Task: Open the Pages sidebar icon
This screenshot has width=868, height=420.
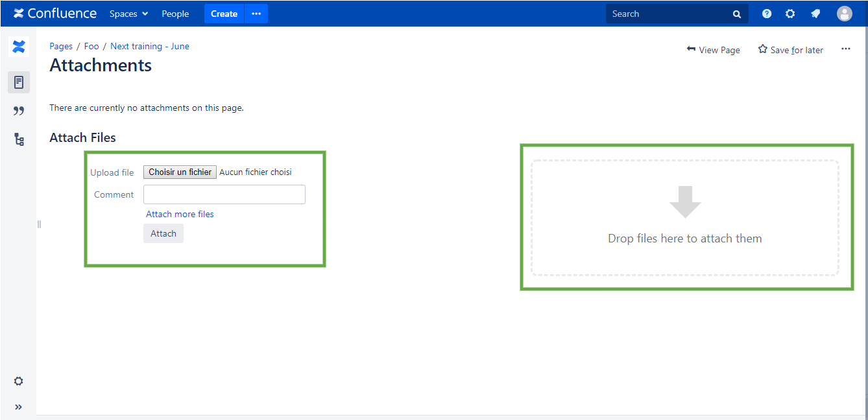Action: 18,82
